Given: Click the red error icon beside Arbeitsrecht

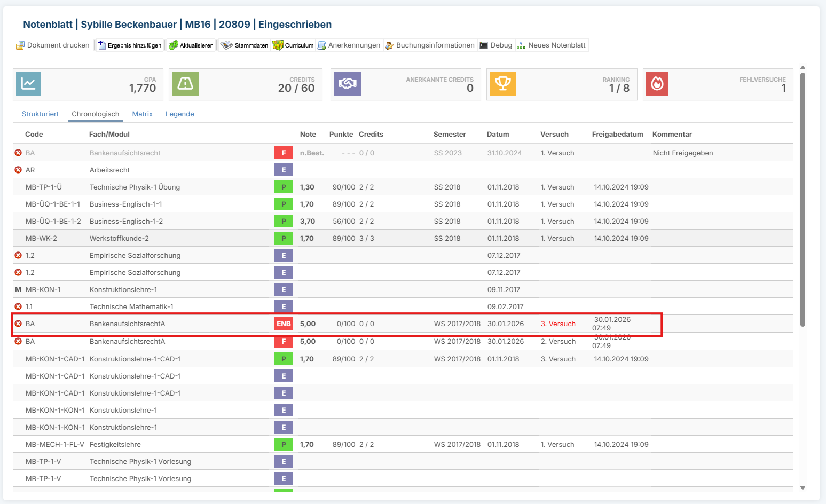Looking at the screenshot, I should coord(18,170).
